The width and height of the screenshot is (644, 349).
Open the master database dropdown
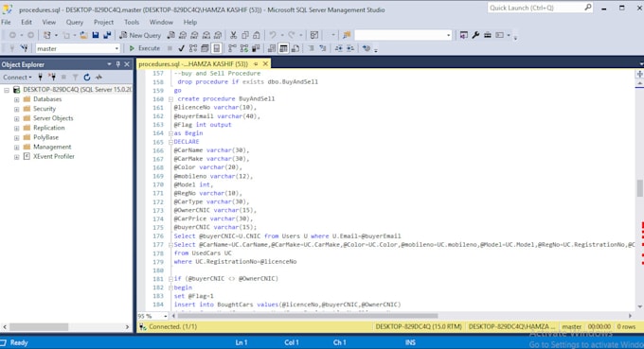116,48
